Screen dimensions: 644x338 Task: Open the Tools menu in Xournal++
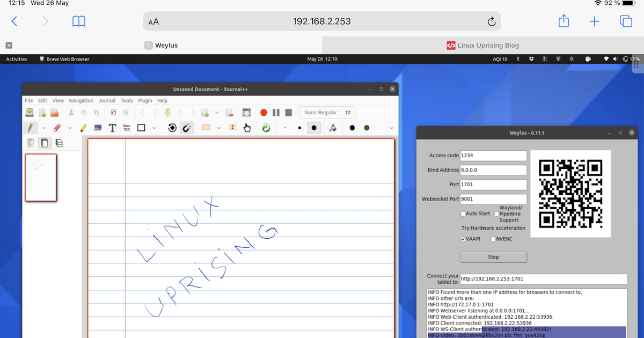pos(127,100)
